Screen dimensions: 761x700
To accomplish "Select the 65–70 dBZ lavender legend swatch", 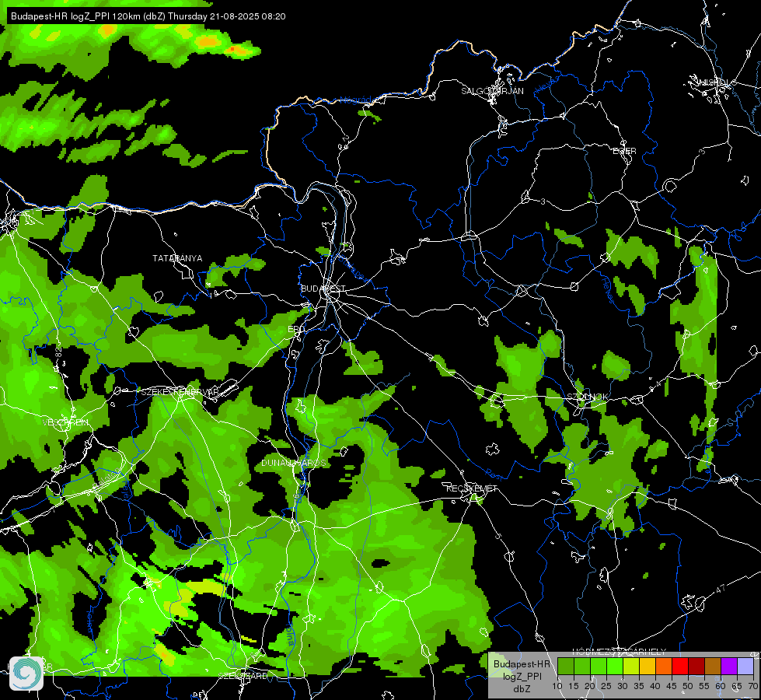I will [x=745, y=666].
